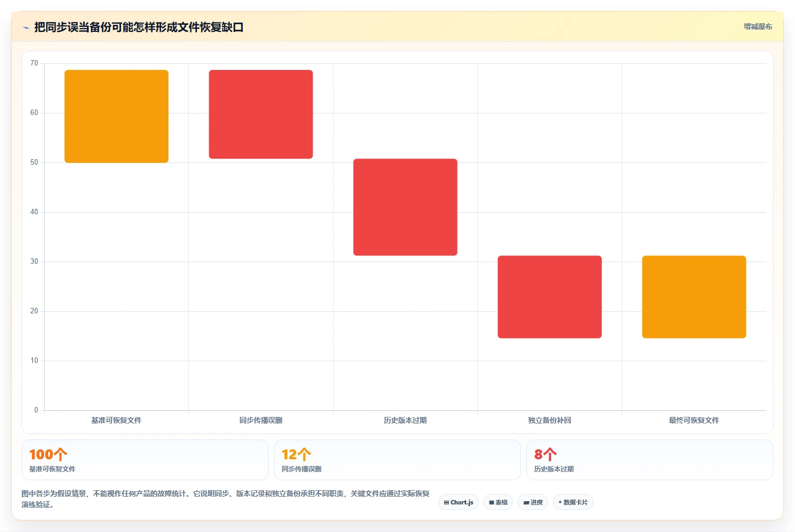Click the footnote text starting 图中各步为假设情景
Screen dimensions: 795x532
226,499
